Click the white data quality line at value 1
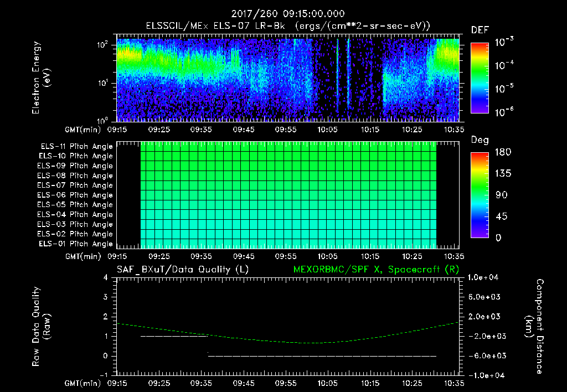Viewport: 567px width, 392px height. tap(174, 336)
